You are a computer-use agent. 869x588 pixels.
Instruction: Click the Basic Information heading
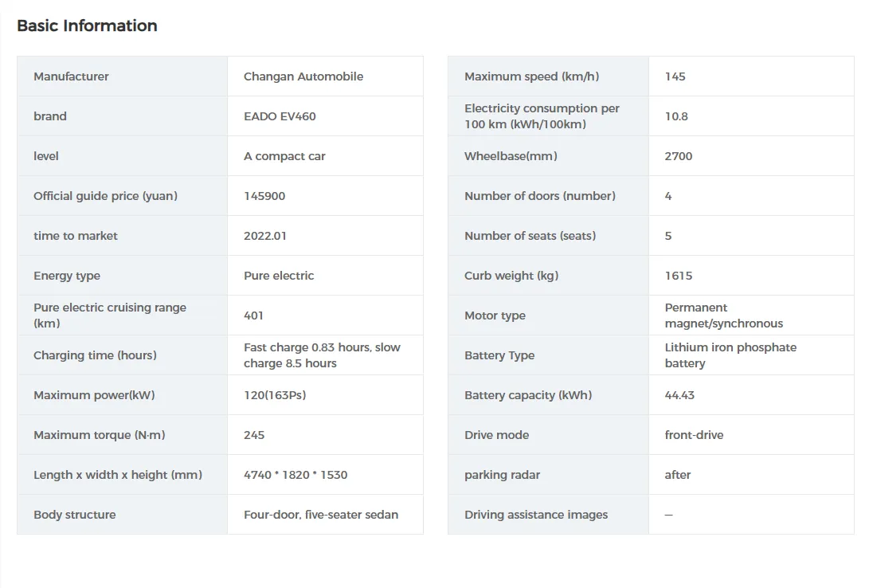pos(87,25)
